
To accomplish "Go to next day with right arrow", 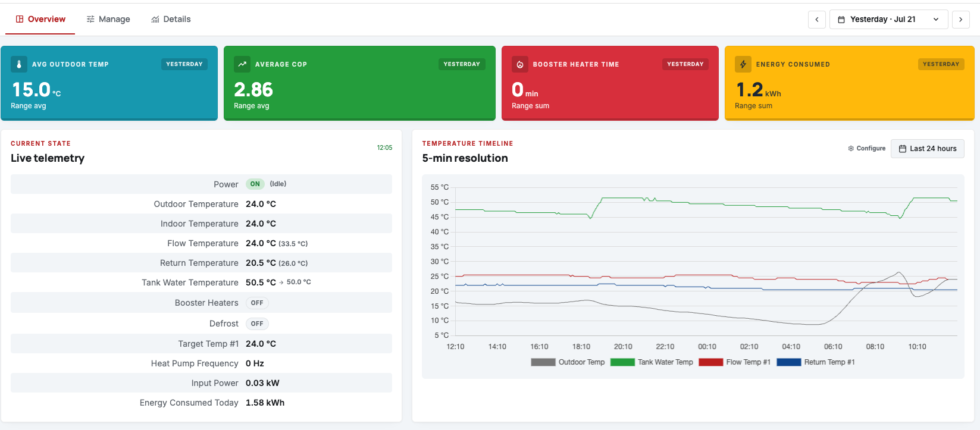I will tap(961, 20).
